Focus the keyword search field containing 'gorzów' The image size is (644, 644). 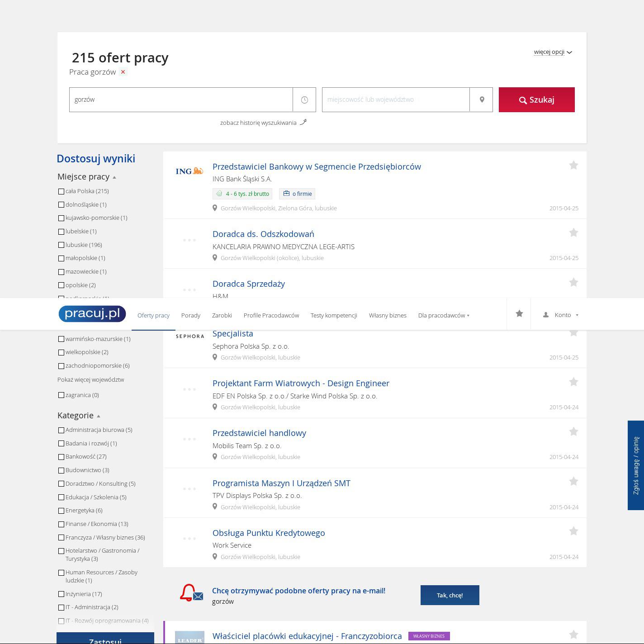pyautogui.click(x=181, y=99)
